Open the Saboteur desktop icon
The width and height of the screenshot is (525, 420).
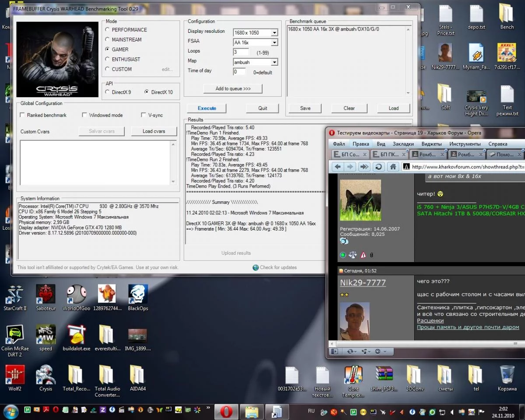(x=45, y=295)
